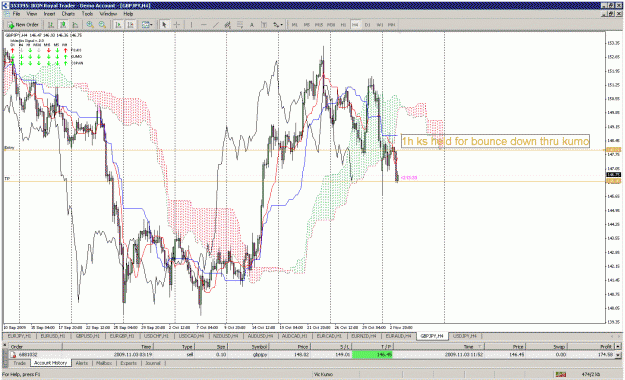625x380 pixels.
Task: Switch to GBPUSD,H1 chart tab
Action: click(x=87, y=336)
